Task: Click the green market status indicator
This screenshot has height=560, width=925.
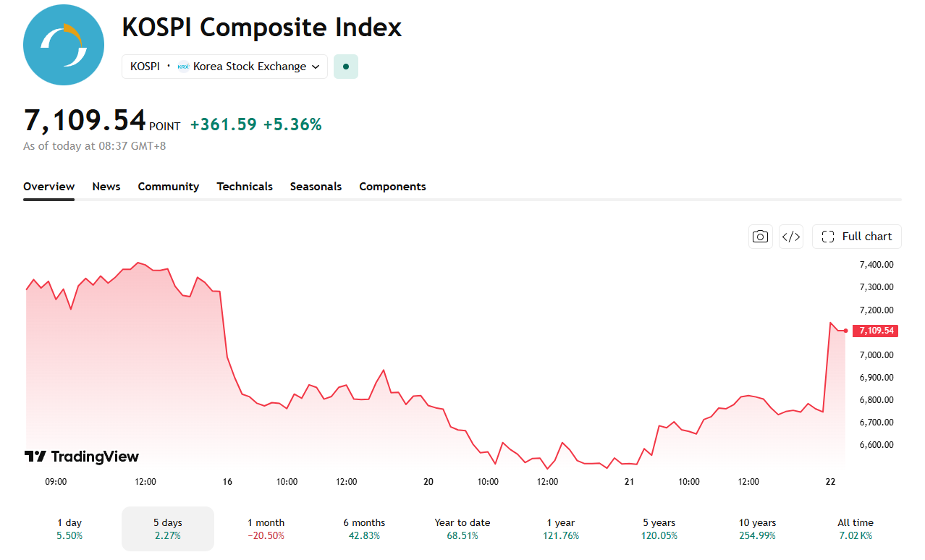Action: pos(346,67)
